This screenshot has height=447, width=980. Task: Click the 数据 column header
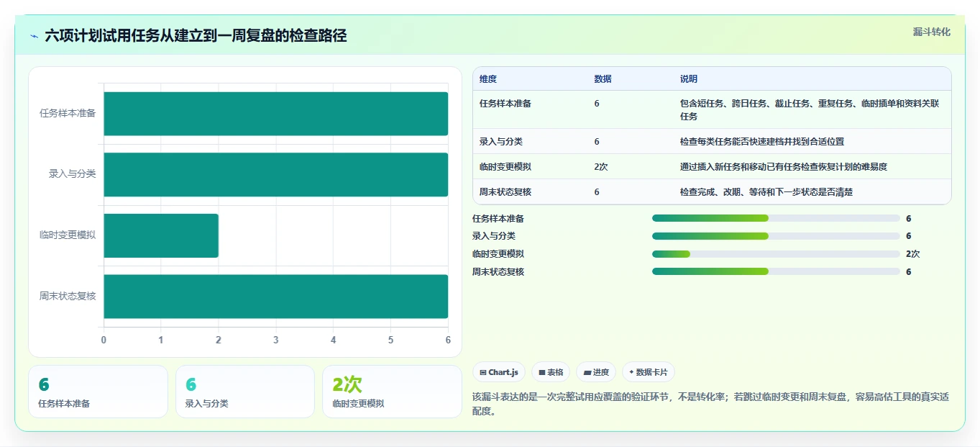coord(603,79)
